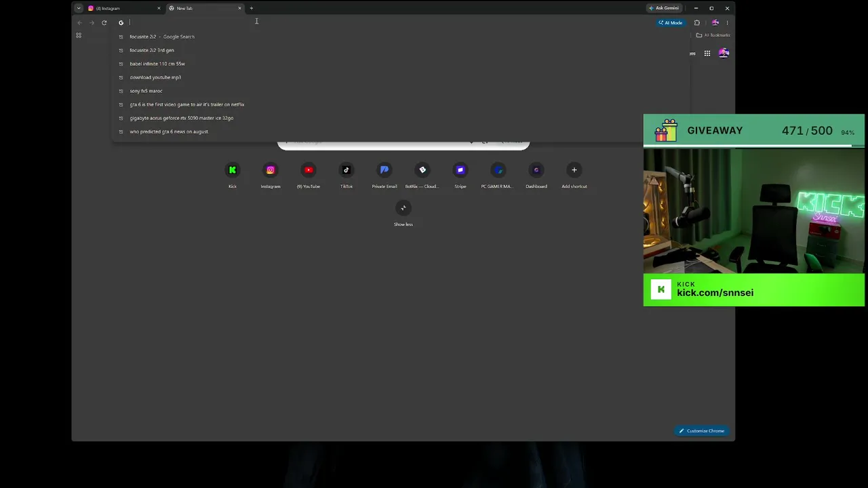Screen dimensions: 868x488
Task: Click the Google icon in address bar
Action: click(x=121, y=22)
